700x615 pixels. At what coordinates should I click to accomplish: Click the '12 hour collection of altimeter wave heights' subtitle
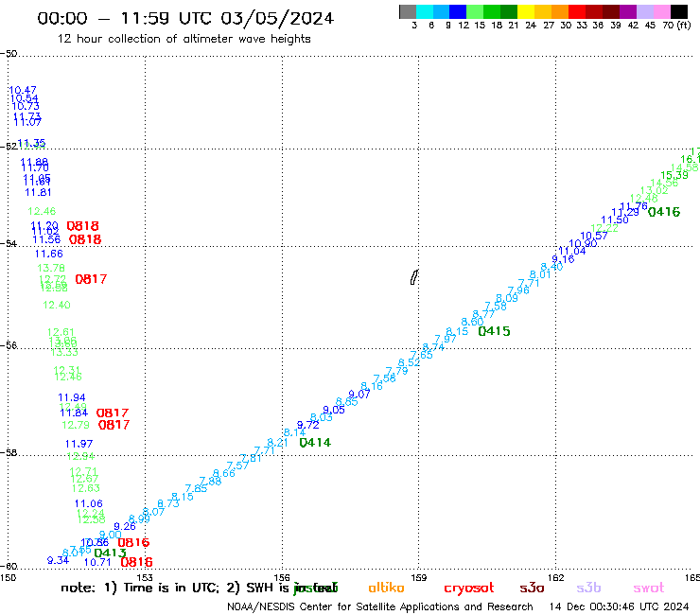tap(184, 39)
